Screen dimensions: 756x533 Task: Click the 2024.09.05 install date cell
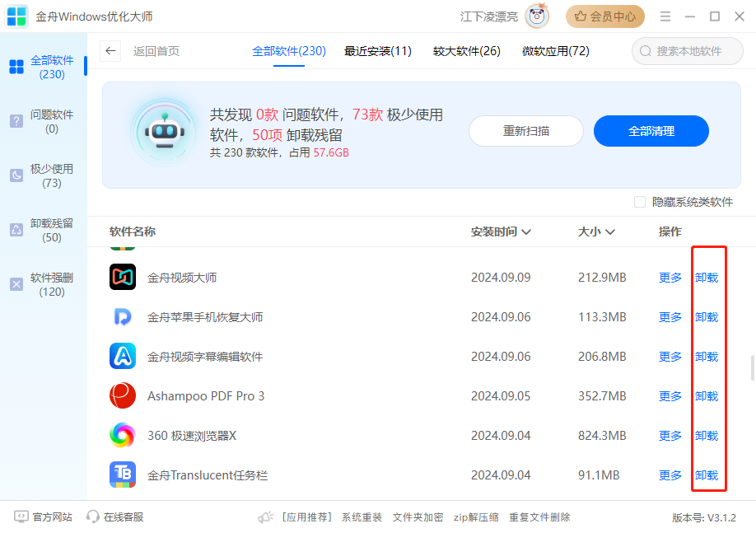click(x=501, y=396)
